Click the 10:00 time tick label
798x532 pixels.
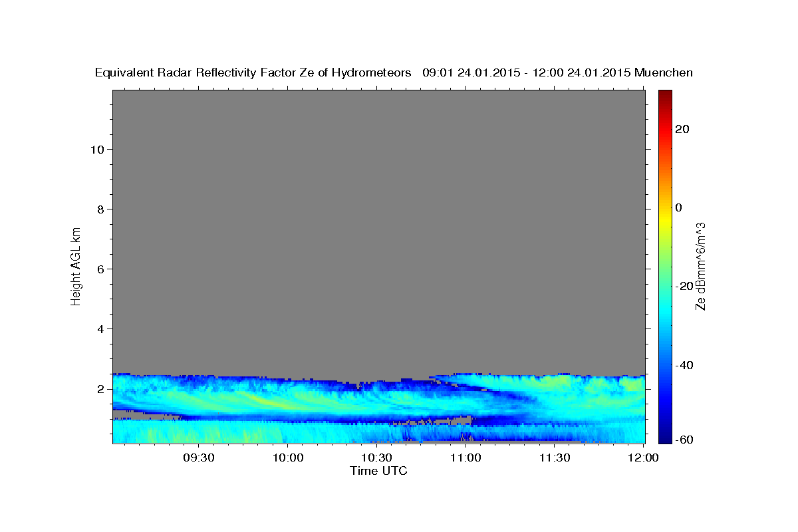288,458
